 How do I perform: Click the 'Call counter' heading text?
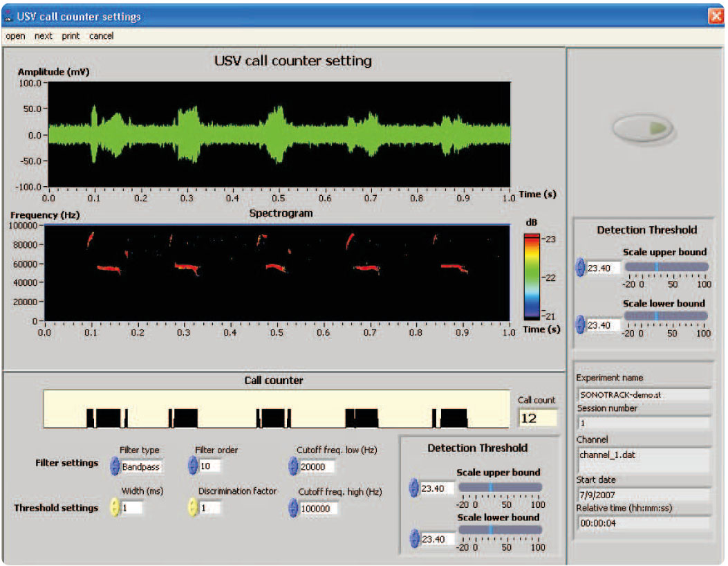(x=274, y=380)
